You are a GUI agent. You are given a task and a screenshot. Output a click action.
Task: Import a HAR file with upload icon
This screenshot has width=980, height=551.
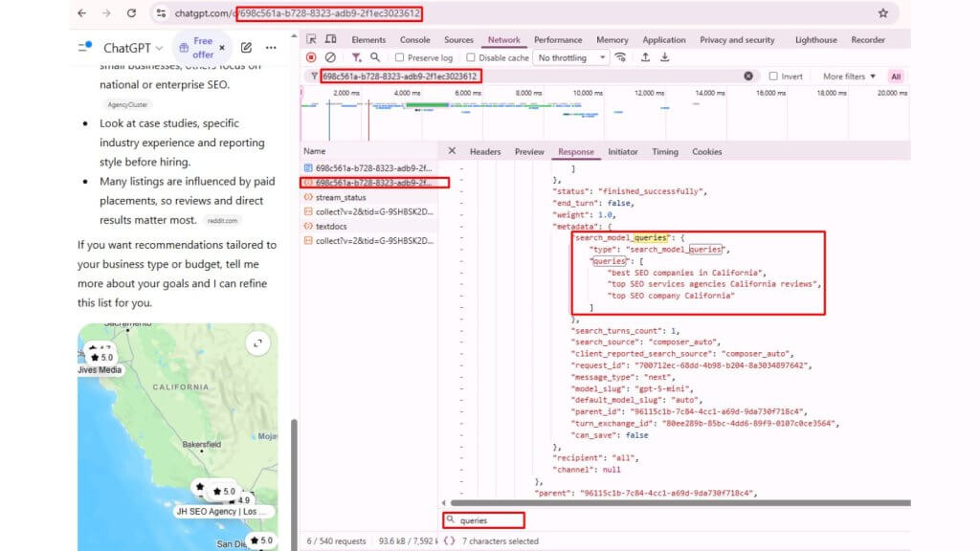pyautogui.click(x=645, y=57)
